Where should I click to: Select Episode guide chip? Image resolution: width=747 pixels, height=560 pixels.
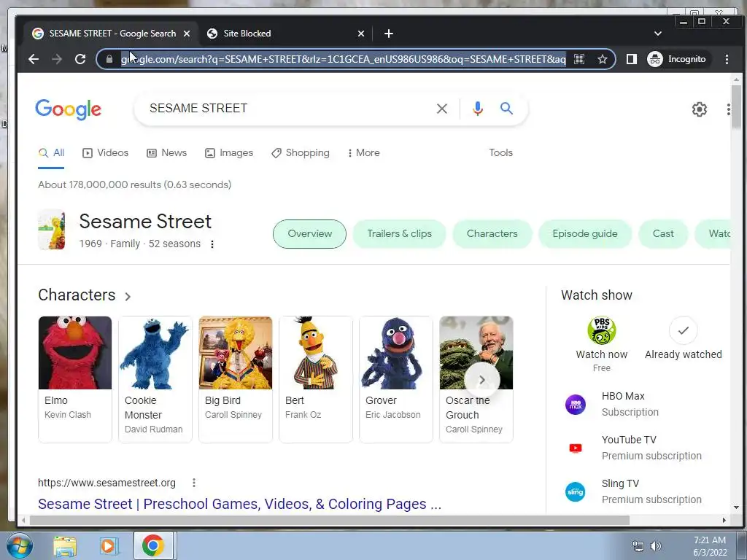(x=585, y=234)
